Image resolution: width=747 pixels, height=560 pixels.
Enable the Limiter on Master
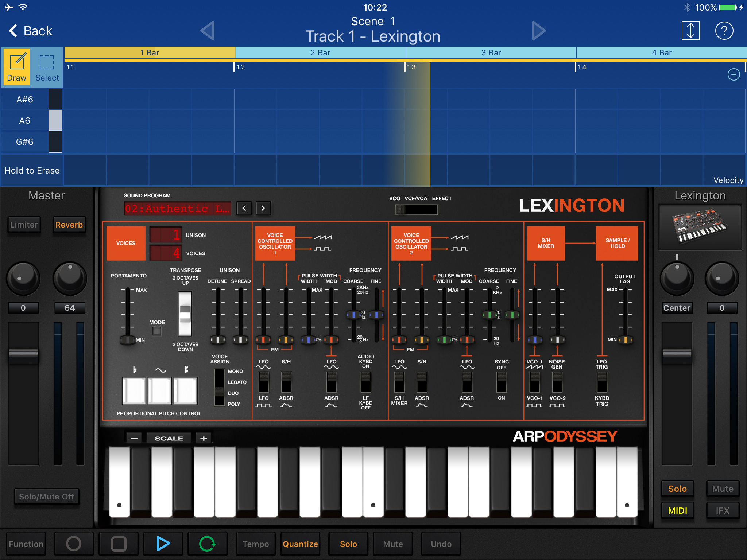coord(24,225)
